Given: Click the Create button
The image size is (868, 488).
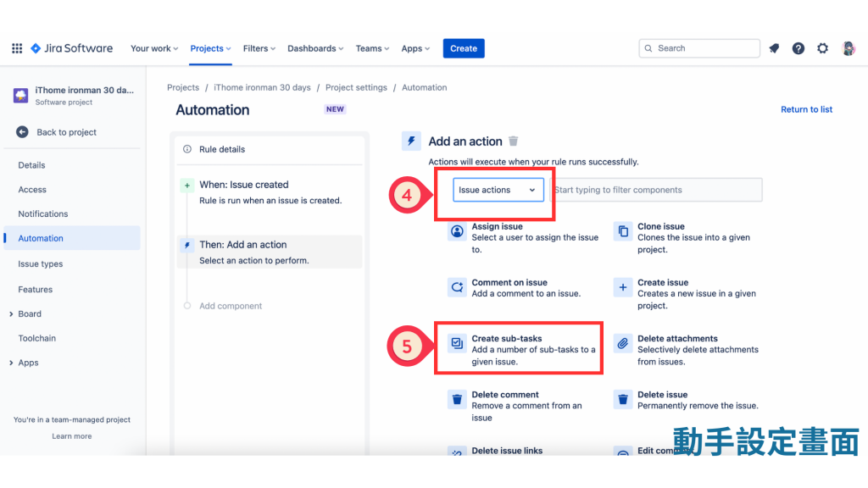Looking at the screenshot, I should [x=464, y=48].
